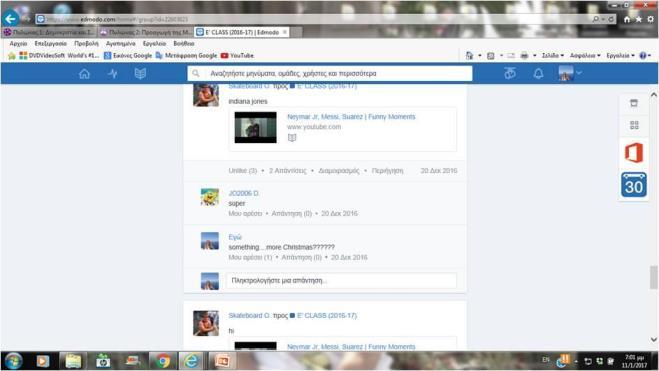Expand the Εργαλεία command bar dropdown

[x=620, y=55]
